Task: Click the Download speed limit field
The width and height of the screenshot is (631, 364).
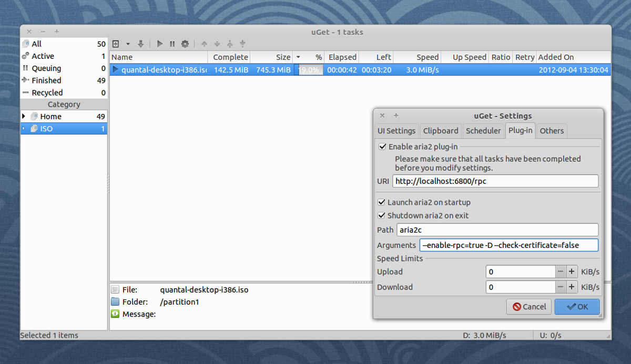Action: point(521,287)
